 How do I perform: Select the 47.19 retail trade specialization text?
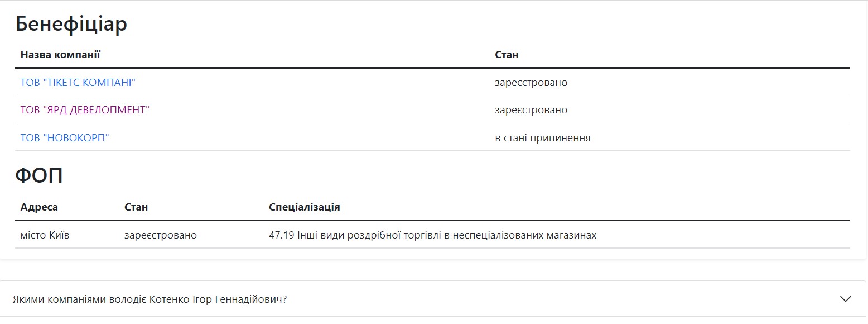pyautogui.click(x=432, y=235)
